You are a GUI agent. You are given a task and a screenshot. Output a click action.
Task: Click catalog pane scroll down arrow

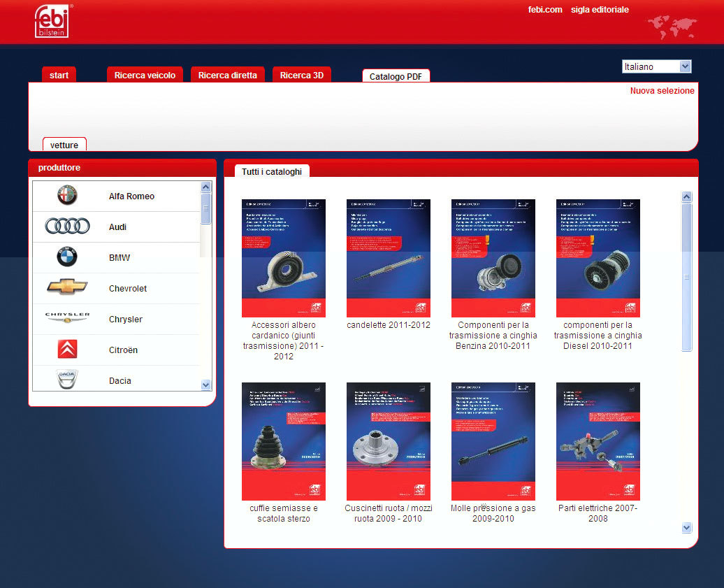(x=686, y=527)
